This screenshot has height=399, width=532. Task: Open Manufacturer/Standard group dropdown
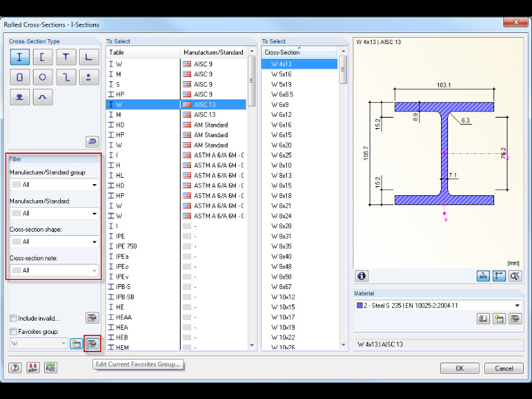click(55, 185)
